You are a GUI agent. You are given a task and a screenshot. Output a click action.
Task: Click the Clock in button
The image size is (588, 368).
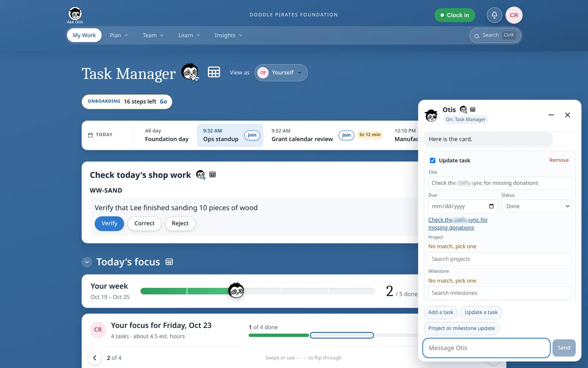(x=455, y=15)
